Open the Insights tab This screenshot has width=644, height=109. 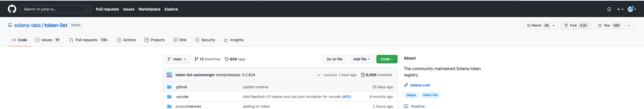pyautogui.click(x=234, y=40)
